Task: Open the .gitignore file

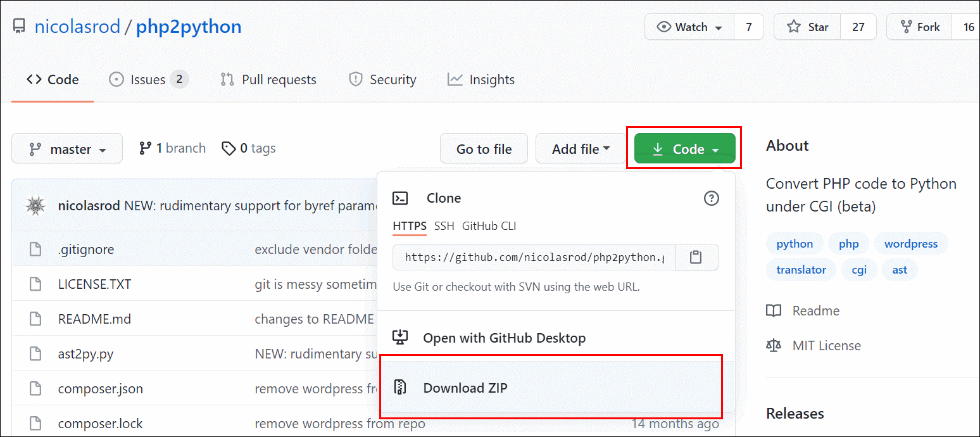Action: [86, 249]
